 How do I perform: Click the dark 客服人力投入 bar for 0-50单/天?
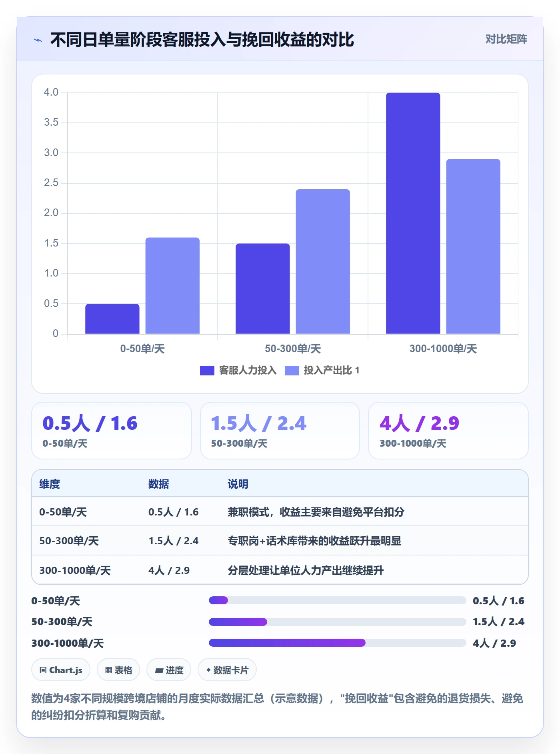pos(112,319)
